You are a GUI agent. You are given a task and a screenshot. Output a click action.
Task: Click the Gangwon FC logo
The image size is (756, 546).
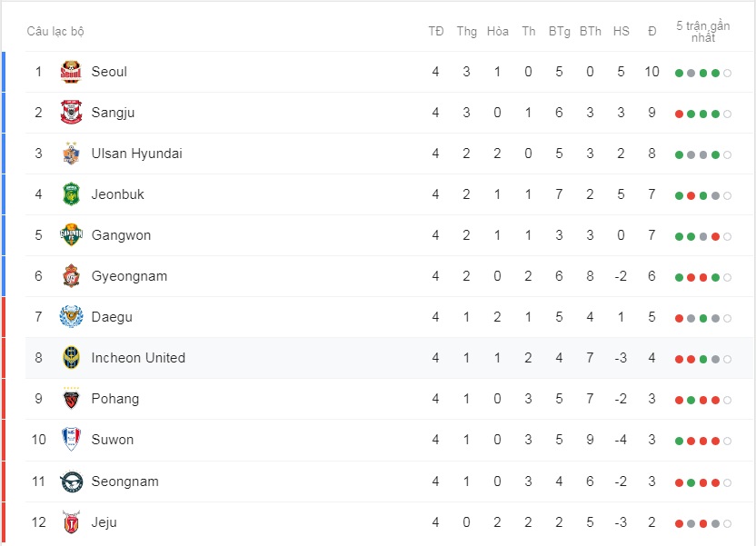pyautogui.click(x=71, y=235)
